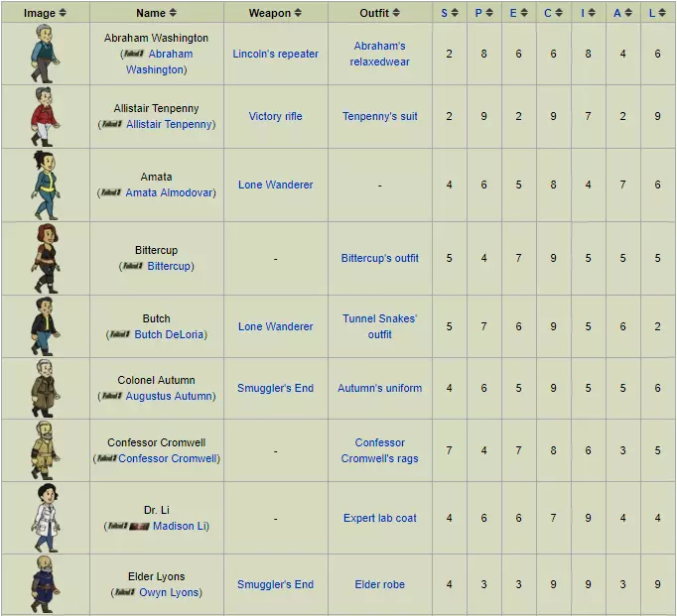
Task: Open the S header stat link
Action: coord(445,13)
